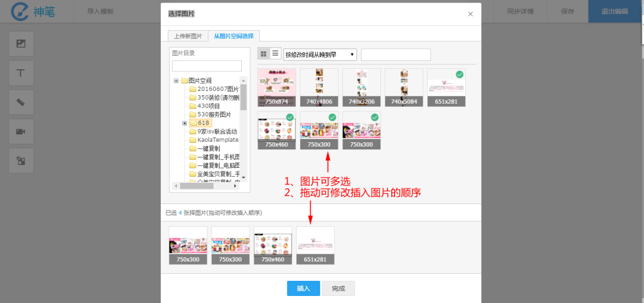Open the 350装修 folder
The image size is (644, 303).
[x=218, y=97]
